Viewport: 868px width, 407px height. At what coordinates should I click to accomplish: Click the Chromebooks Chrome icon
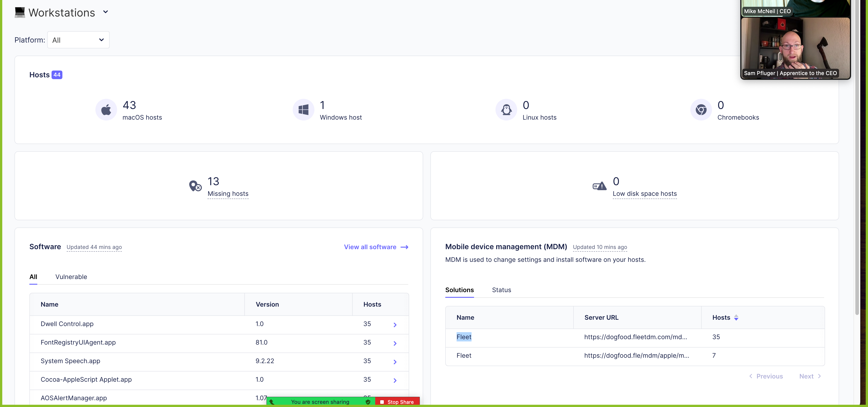(x=701, y=110)
